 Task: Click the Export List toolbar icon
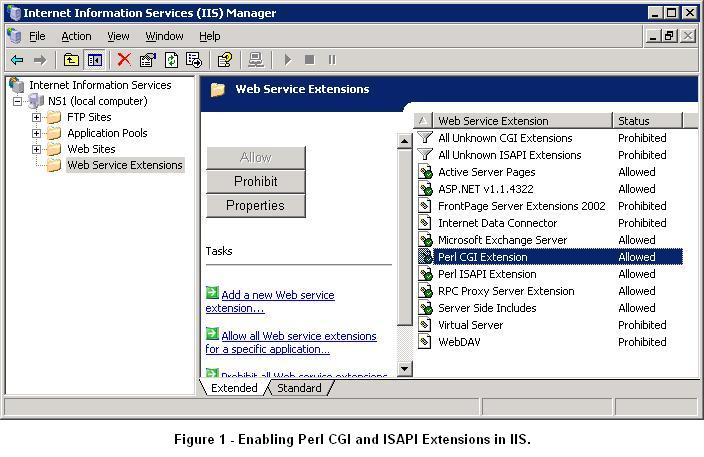(x=194, y=60)
